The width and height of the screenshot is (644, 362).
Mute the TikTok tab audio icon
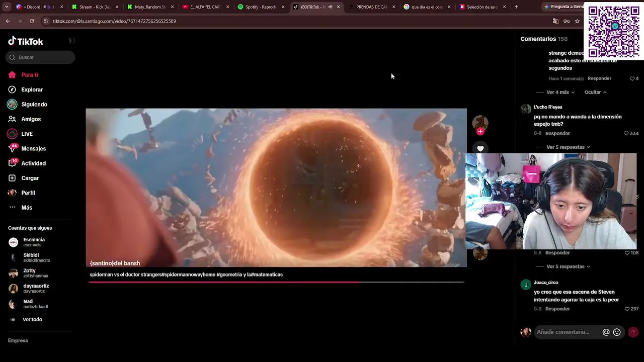click(x=330, y=7)
